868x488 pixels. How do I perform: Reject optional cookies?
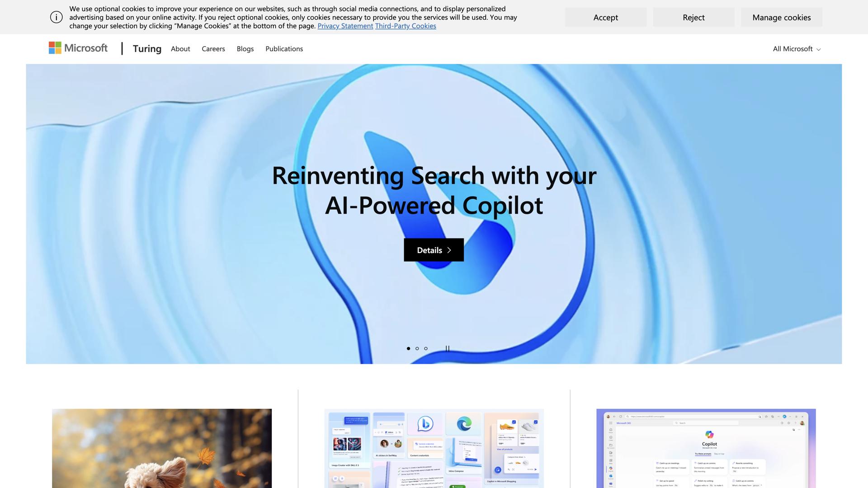click(x=693, y=17)
